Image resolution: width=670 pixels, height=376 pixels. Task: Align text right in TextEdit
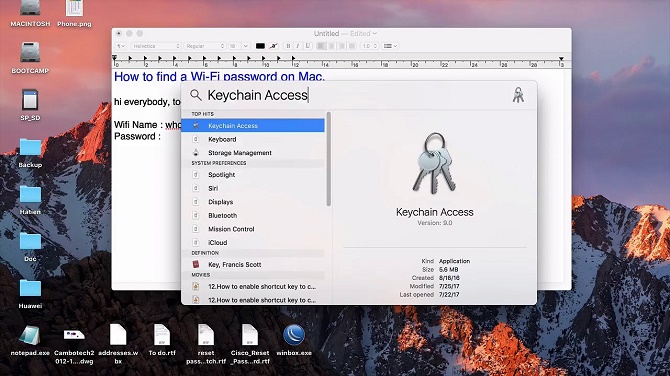pyautogui.click(x=342, y=46)
